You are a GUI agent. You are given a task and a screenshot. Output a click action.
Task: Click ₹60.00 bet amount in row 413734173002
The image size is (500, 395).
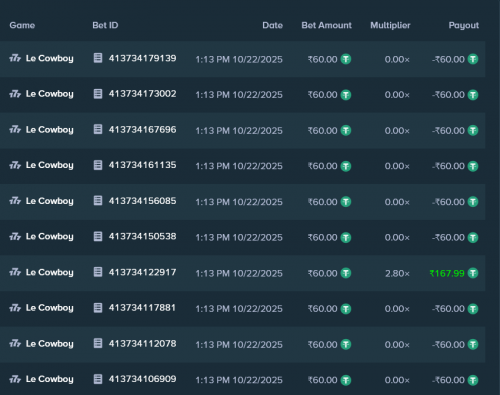point(323,95)
